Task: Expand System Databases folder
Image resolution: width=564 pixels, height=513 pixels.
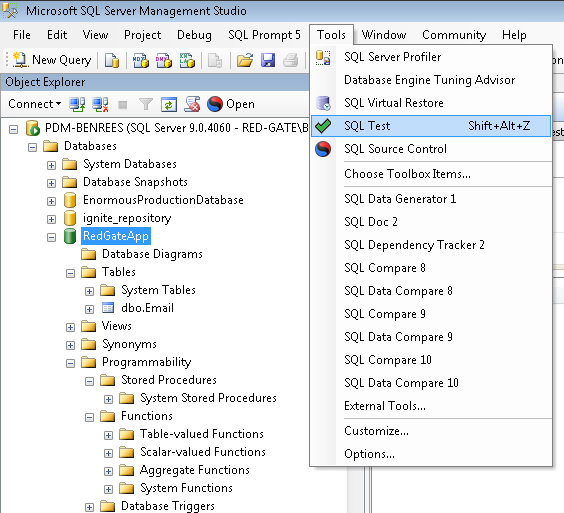Action: coord(51,165)
